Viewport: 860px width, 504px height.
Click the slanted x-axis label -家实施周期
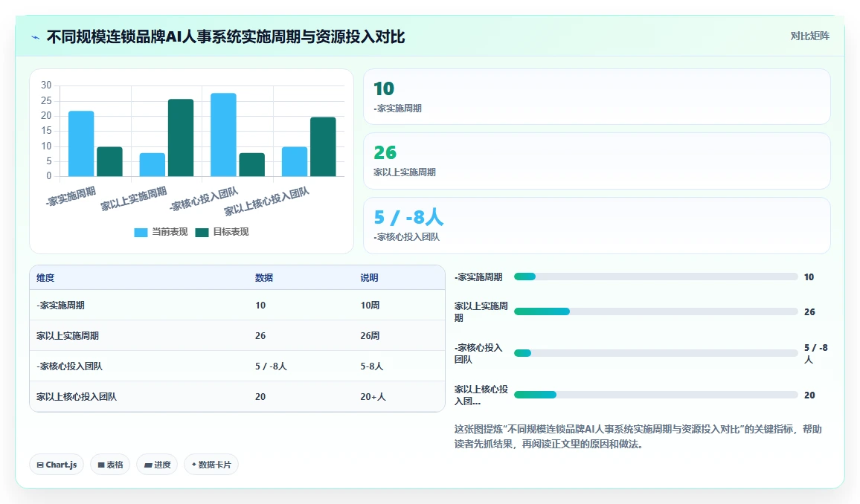pos(71,196)
